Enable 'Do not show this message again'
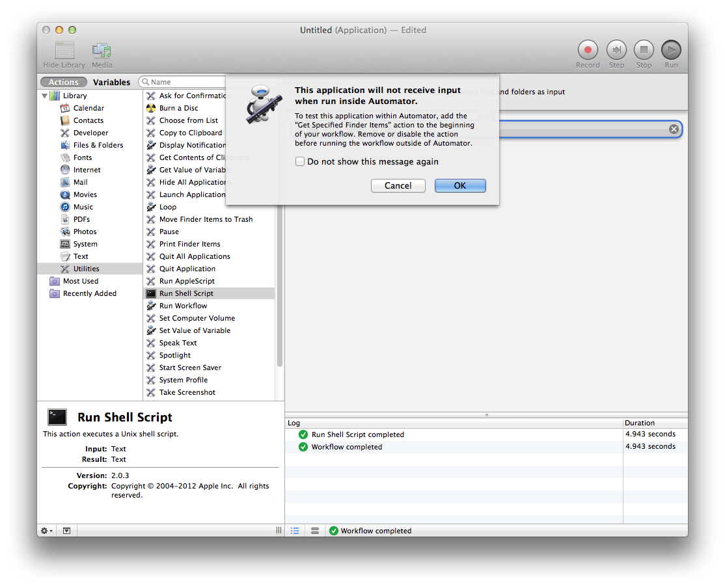Image resolution: width=725 pixels, height=588 pixels. [x=300, y=161]
